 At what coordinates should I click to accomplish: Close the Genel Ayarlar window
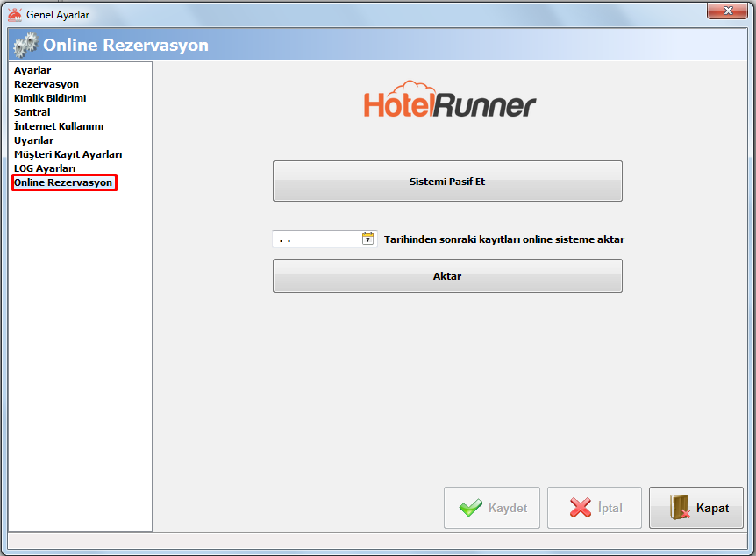pyautogui.click(x=728, y=11)
